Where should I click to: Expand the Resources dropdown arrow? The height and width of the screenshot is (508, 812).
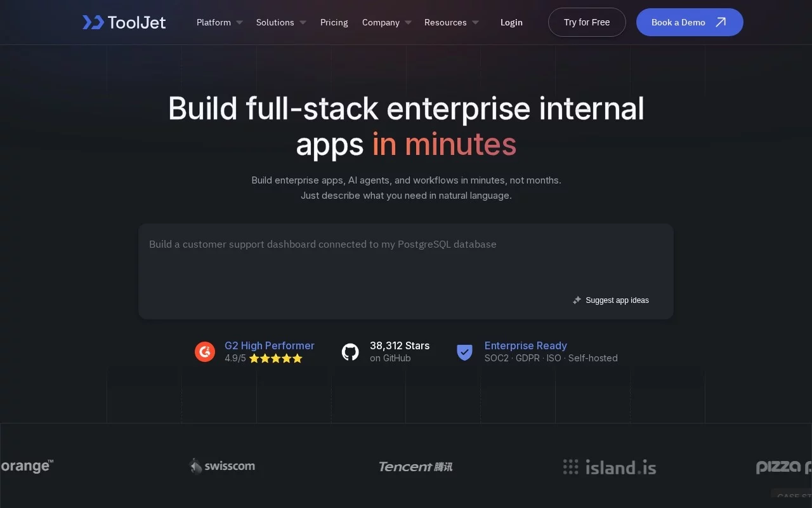[475, 22]
